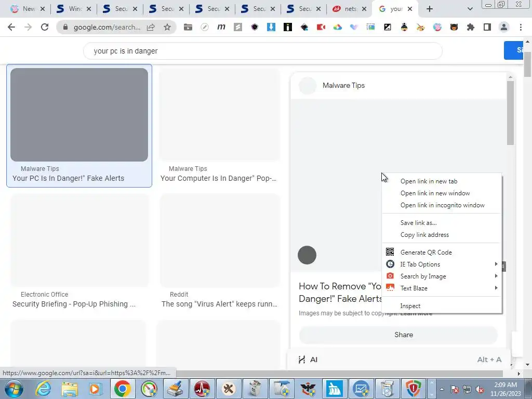The height and width of the screenshot is (399, 532).
Task: Open the dark folder extension icon
Action: [x=188, y=27]
